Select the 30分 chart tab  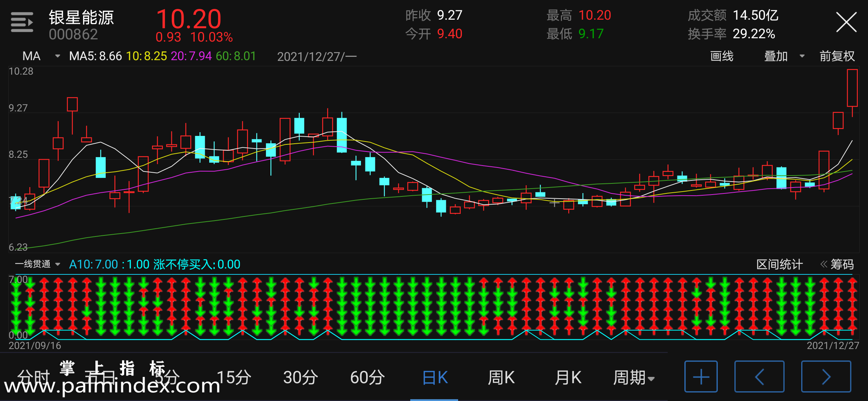[300, 378]
